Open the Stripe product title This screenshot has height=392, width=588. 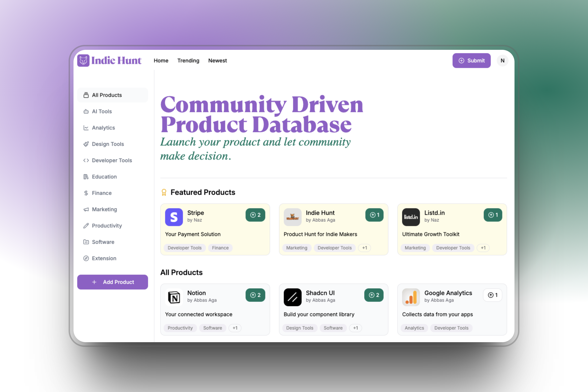(196, 213)
